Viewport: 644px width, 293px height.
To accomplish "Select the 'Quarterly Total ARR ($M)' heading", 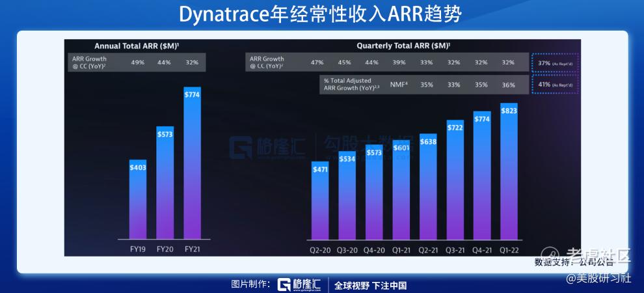I will tap(404, 46).
